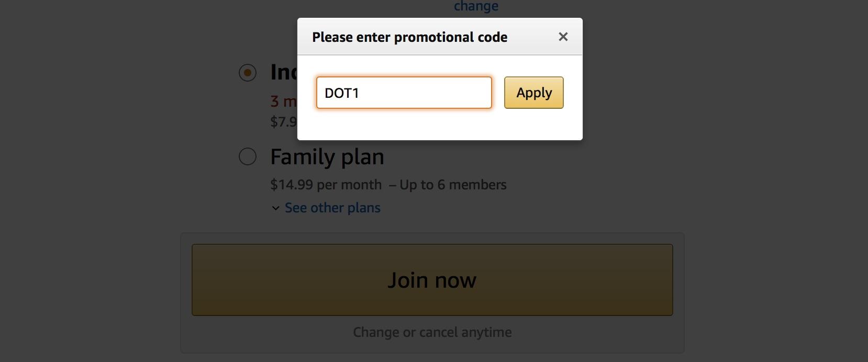Click the partially hidden Individual plan heading
Image resolution: width=868 pixels, height=362 pixels.
283,72
